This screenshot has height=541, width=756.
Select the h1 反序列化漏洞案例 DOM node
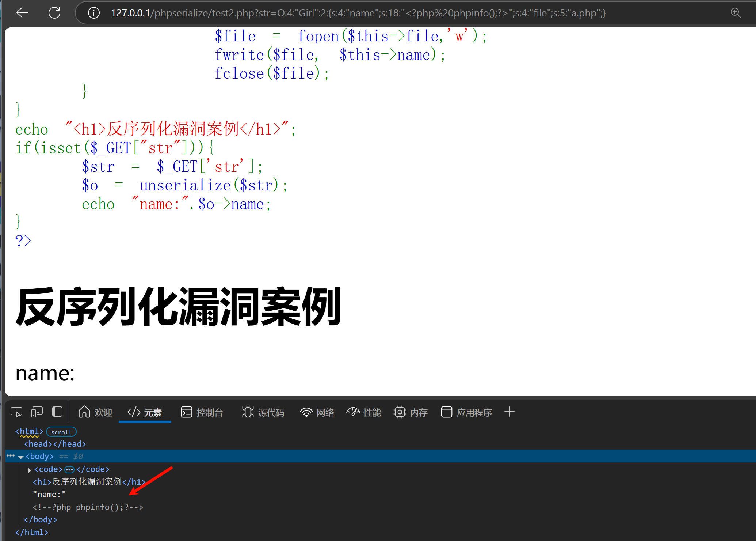click(89, 482)
